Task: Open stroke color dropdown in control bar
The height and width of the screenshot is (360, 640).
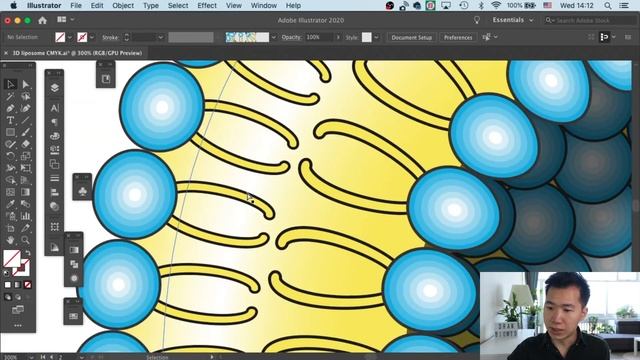Action: tap(92, 37)
